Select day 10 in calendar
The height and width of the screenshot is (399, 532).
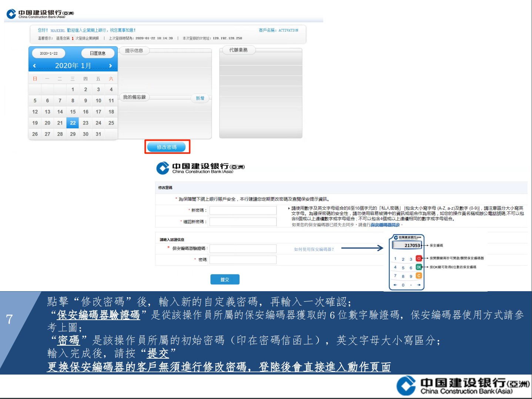tap(98, 100)
